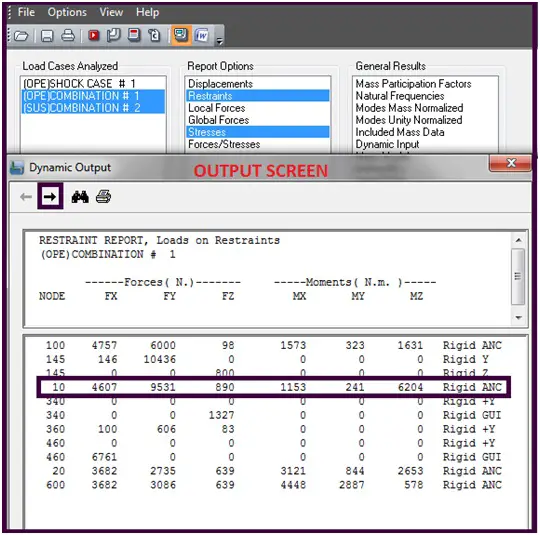Click the report header scrollbar thumb

pyautogui.click(x=518, y=276)
